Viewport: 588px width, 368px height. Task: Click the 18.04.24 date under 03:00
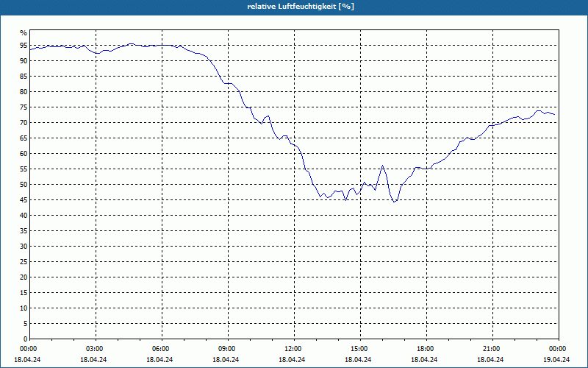coord(94,360)
